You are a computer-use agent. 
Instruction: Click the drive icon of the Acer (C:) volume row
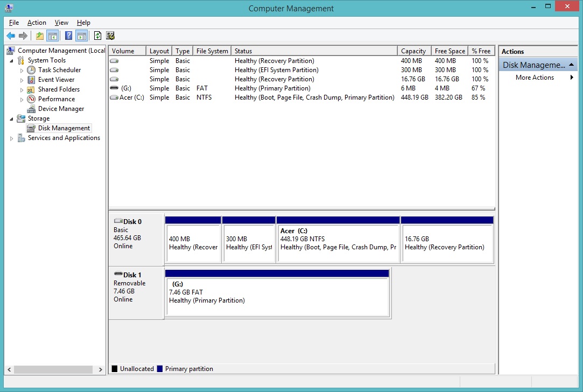pyautogui.click(x=114, y=97)
